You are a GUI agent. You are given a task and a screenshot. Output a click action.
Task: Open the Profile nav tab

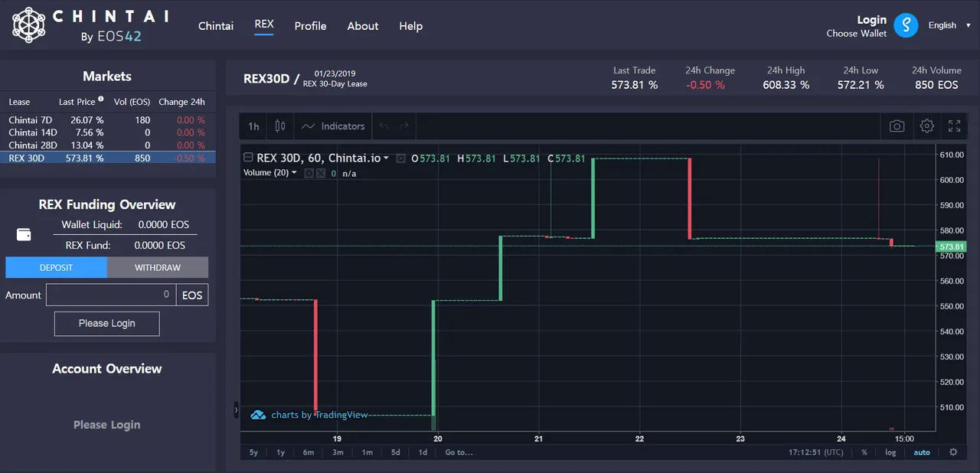click(x=311, y=26)
